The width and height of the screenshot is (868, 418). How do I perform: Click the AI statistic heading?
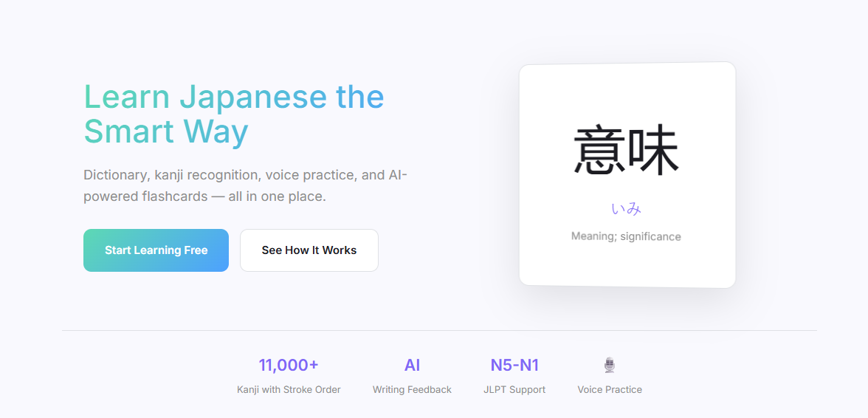(x=412, y=365)
